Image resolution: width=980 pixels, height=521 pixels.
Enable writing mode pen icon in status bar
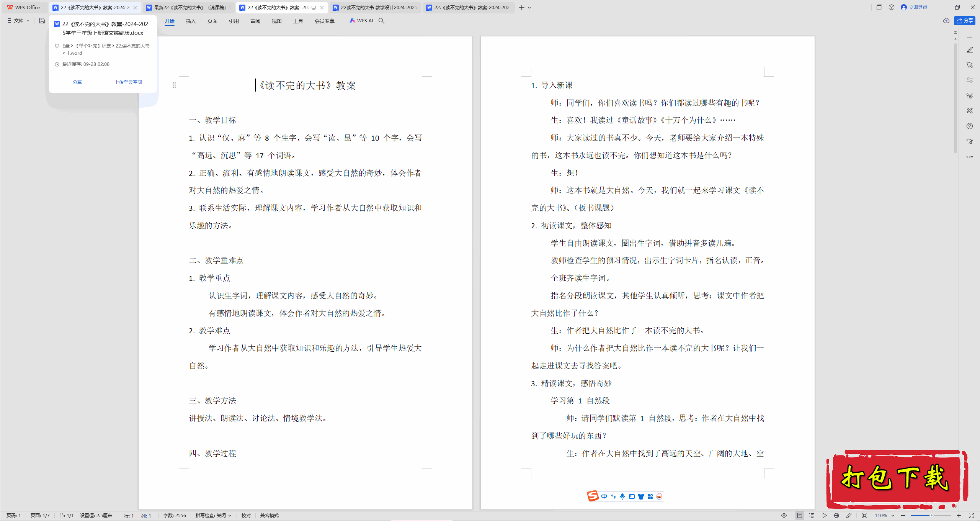point(849,516)
